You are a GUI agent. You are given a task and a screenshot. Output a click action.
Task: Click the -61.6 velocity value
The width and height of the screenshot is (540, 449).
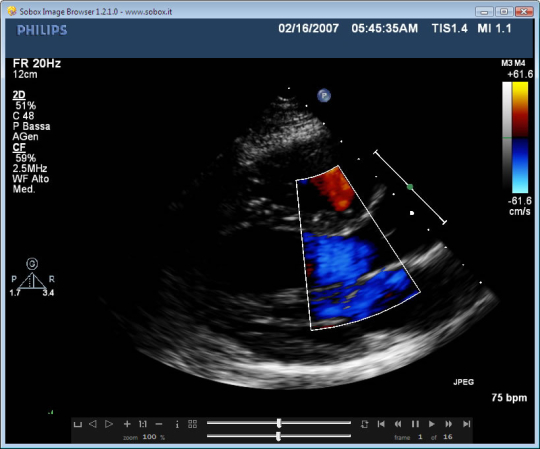click(520, 201)
